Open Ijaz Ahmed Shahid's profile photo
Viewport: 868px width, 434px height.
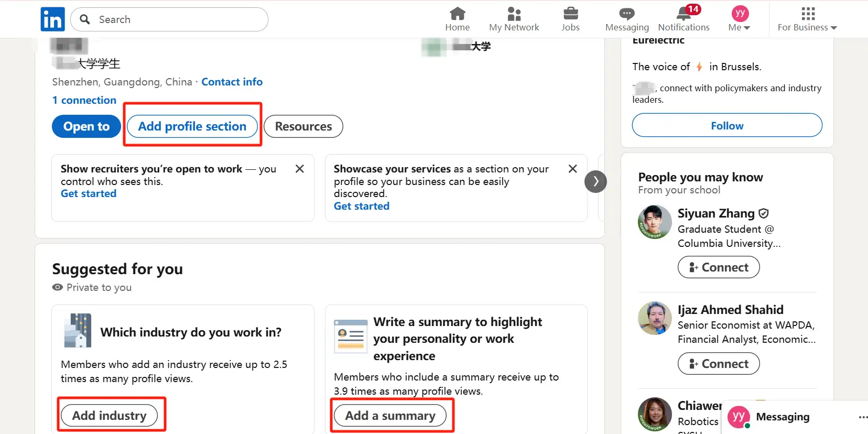(x=655, y=318)
